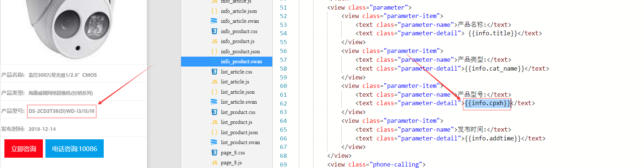The width and height of the screenshot is (644, 168).
Task: Click the swan icon beside list_product.swan
Action: pyautogui.click(x=214, y=142)
